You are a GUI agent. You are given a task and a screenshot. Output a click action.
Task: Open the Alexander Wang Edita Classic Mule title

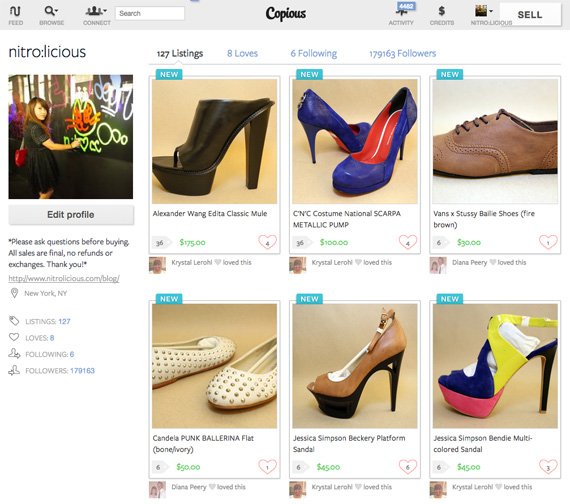click(x=210, y=213)
